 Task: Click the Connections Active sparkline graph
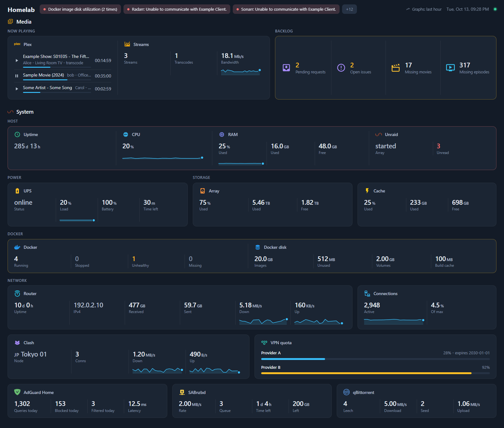(x=394, y=321)
